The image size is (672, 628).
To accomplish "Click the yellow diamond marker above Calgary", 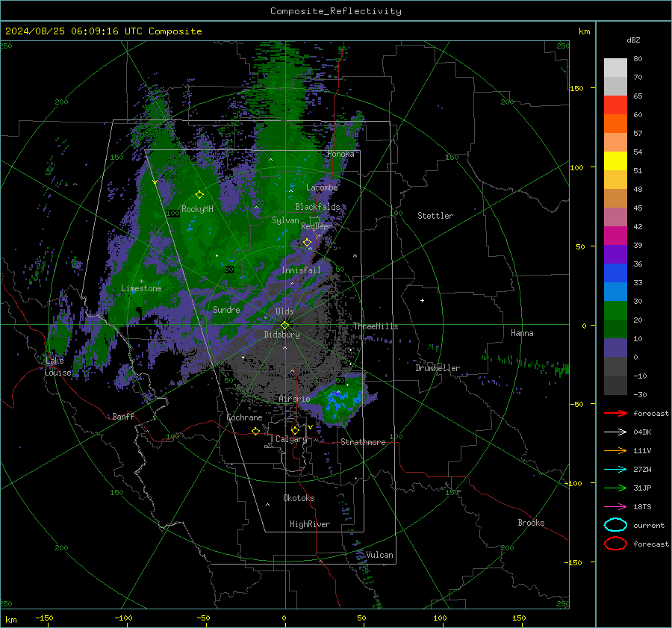I will click(x=295, y=430).
